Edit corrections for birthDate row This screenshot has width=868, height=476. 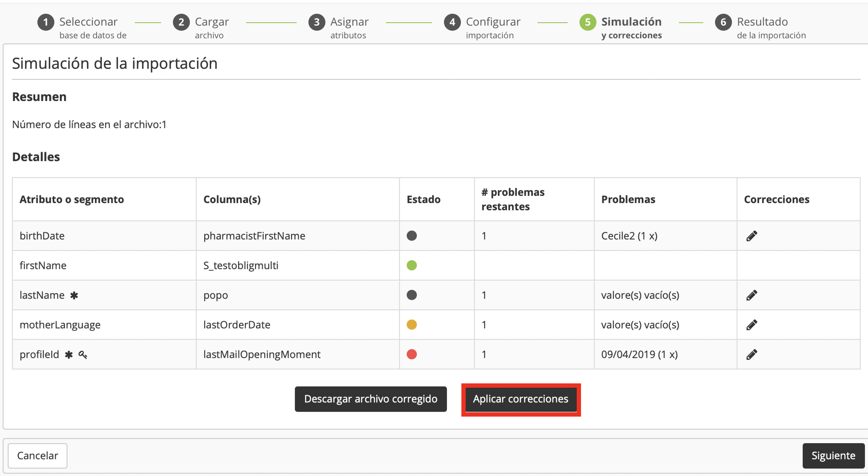click(751, 236)
